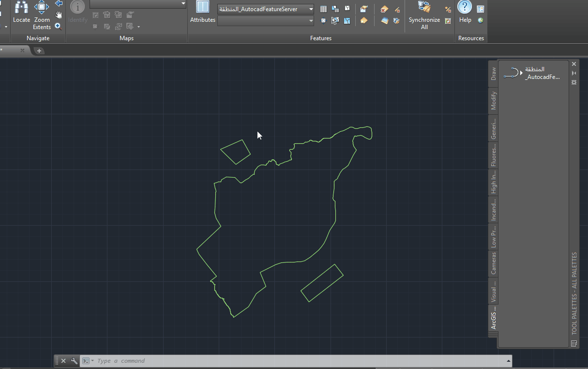Switch to the Low Pr… palette tab
This screenshot has height=369, width=588.
coord(493,237)
